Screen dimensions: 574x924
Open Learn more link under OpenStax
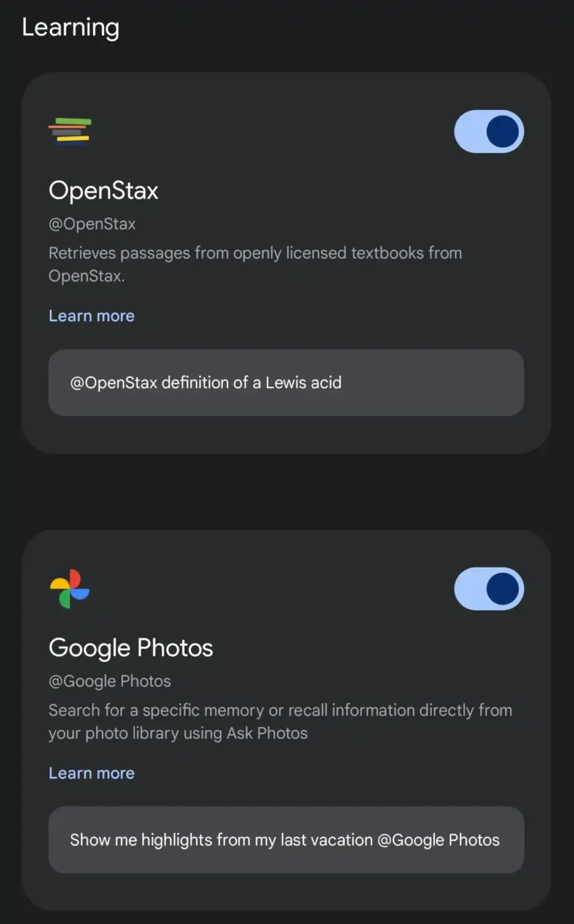(92, 316)
